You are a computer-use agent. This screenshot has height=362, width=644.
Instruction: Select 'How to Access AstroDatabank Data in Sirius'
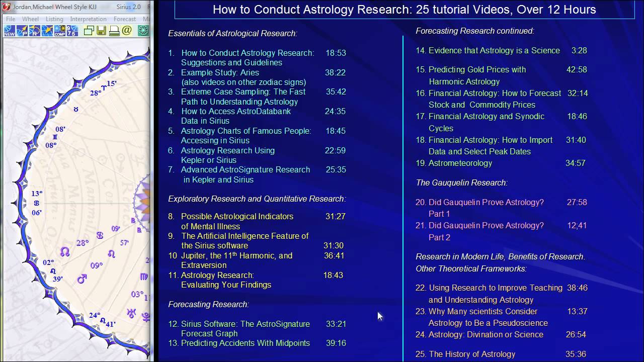tap(236, 116)
